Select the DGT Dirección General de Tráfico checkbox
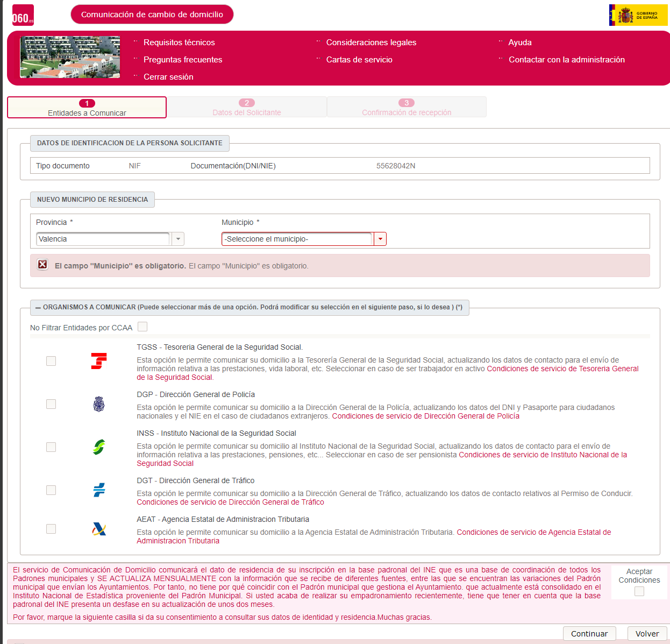 click(51, 490)
